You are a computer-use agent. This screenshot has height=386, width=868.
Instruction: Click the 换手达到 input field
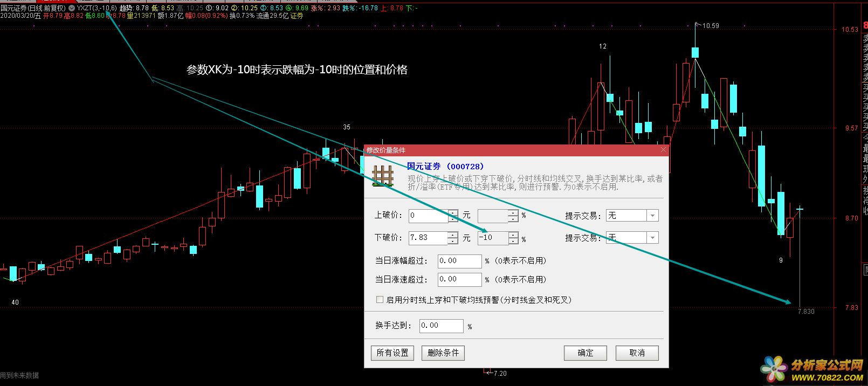(441, 326)
